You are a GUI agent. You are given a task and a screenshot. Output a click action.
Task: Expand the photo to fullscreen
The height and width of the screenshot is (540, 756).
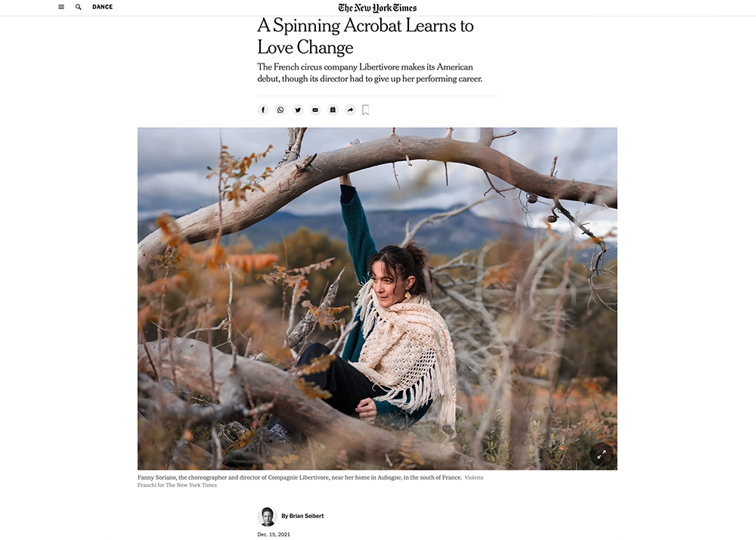click(x=601, y=455)
